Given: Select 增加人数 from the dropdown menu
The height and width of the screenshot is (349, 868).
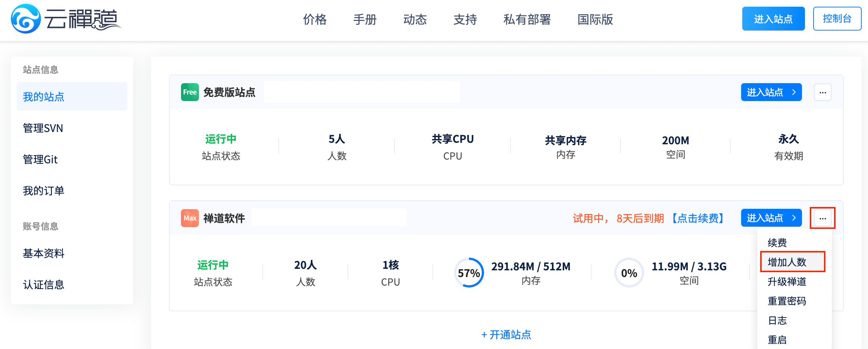Looking at the screenshot, I should tap(787, 262).
